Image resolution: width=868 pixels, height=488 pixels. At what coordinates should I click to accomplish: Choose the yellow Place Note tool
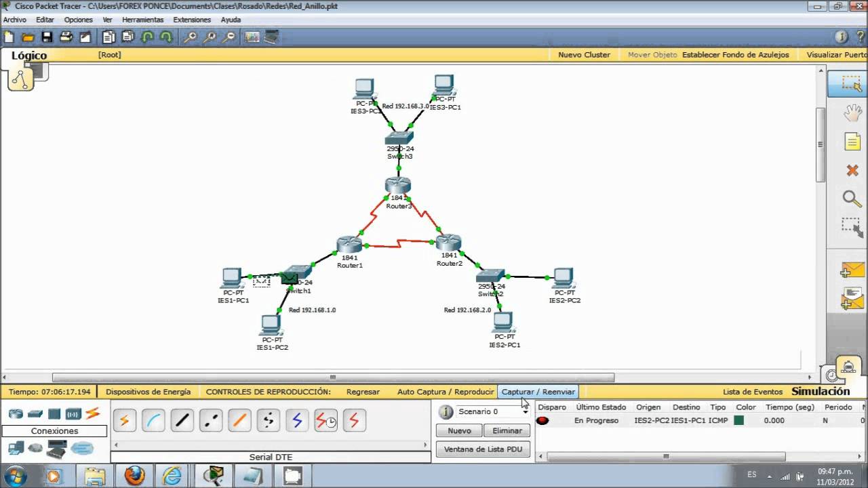852,142
